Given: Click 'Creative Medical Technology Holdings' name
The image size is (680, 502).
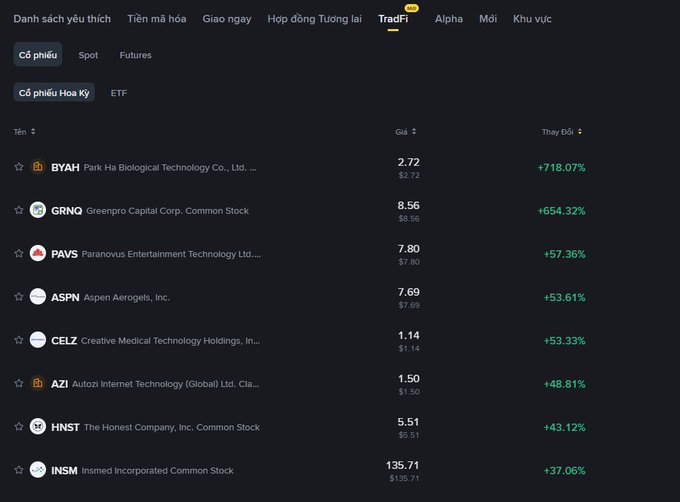Looking at the screenshot, I should click(170, 341).
